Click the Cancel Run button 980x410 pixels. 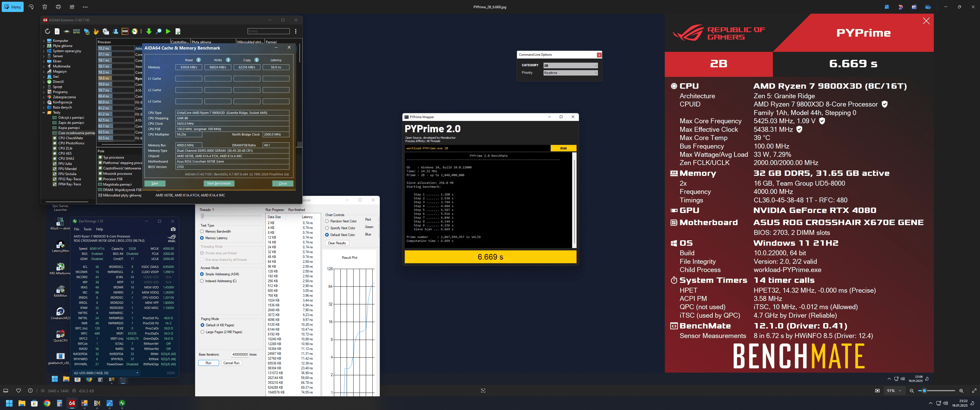[x=231, y=363]
